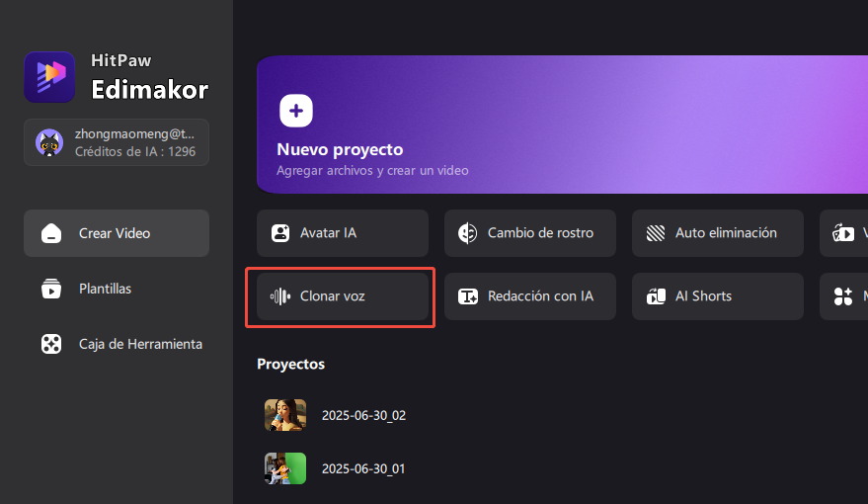This screenshot has width=868, height=504.
Task: Click the cut-off grid sparkle icon after AI Shorts
Action: pos(843,296)
